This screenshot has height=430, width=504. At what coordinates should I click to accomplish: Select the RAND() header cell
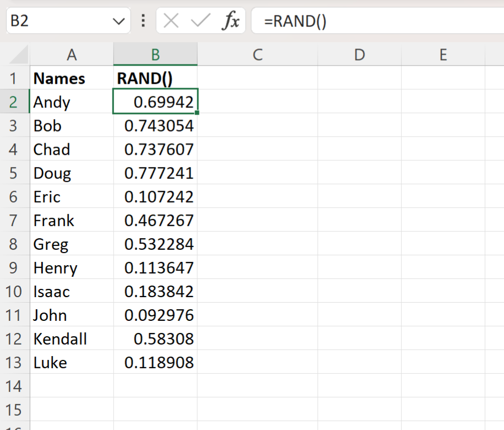click(x=155, y=78)
